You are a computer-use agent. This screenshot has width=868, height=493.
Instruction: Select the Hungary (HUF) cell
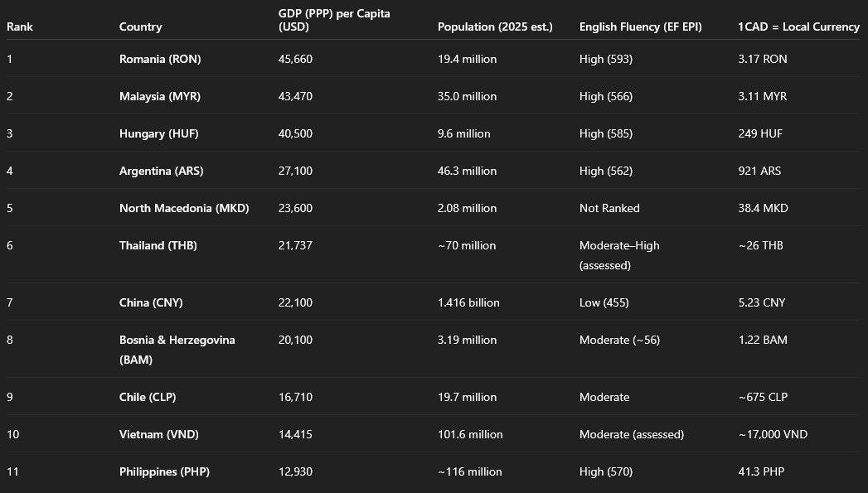(x=159, y=133)
